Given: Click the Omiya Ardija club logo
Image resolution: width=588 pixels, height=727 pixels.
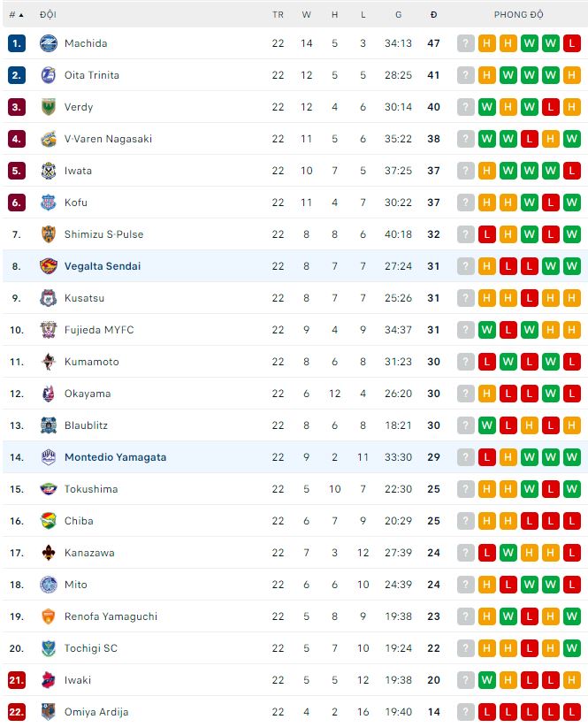Looking at the screenshot, I should [x=49, y=712].
